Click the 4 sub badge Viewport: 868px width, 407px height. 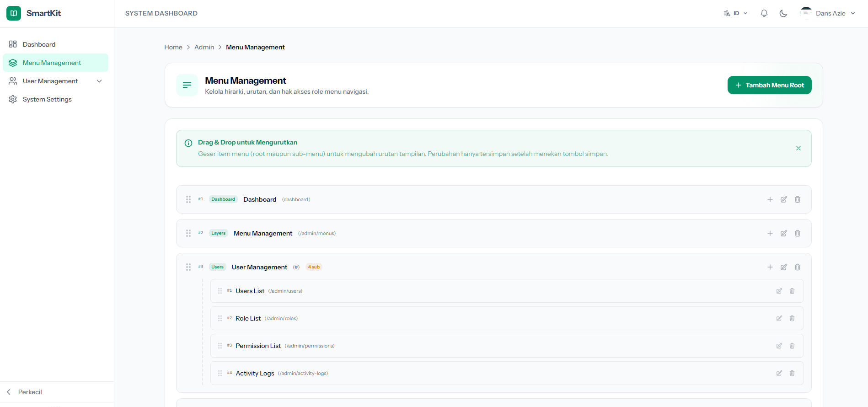[314, 267]
